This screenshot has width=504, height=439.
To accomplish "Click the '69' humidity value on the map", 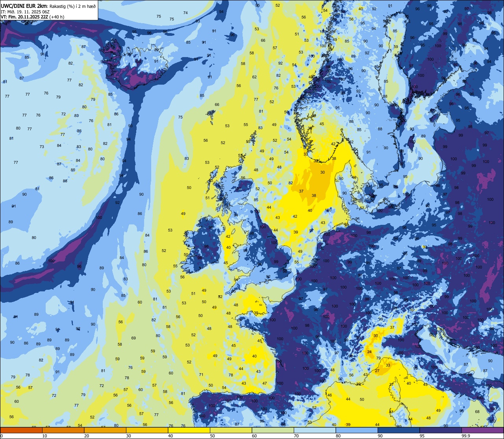I will click(133, 338).
